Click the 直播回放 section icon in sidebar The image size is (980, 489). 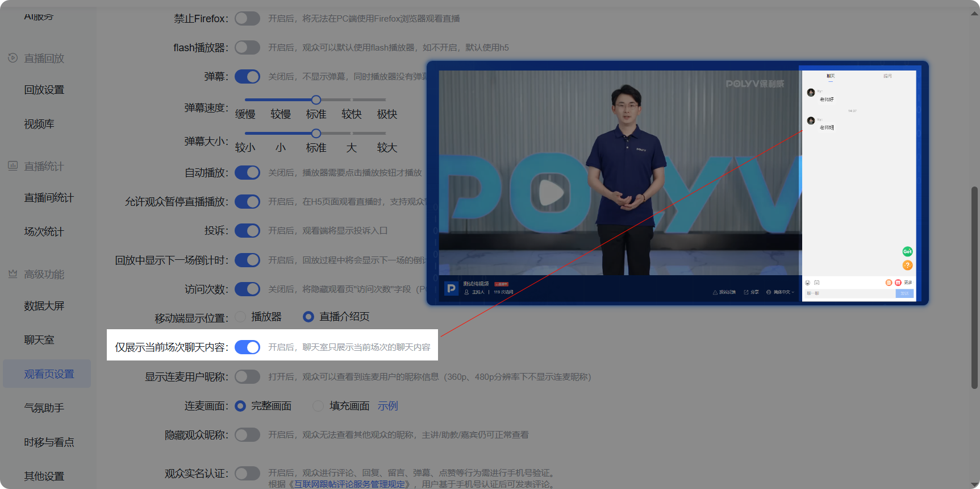point(12,58)
